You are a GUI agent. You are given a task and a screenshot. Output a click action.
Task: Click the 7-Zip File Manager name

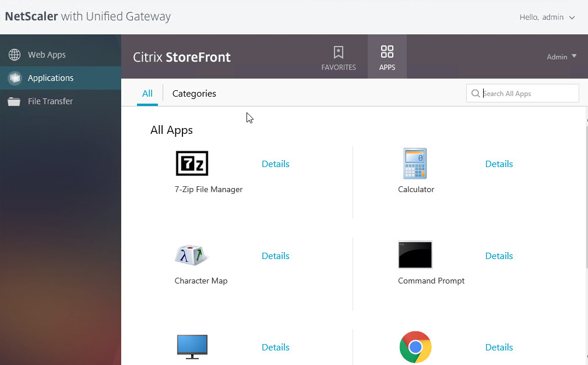point(209,189)
